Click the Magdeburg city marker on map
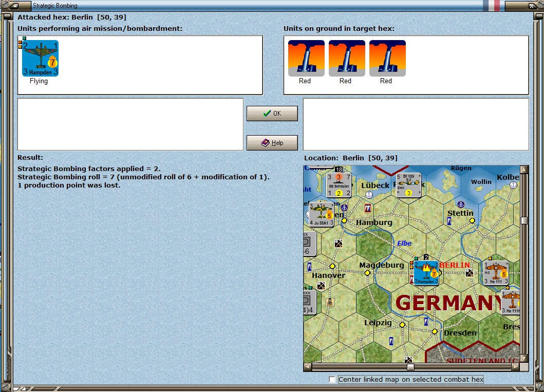This screenshot has width=544, height=392. [x=367, y=273]
